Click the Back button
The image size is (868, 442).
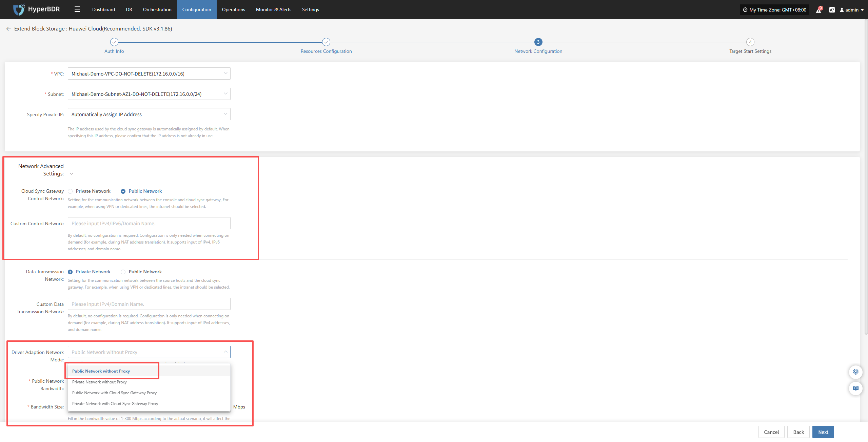[798, 432]
